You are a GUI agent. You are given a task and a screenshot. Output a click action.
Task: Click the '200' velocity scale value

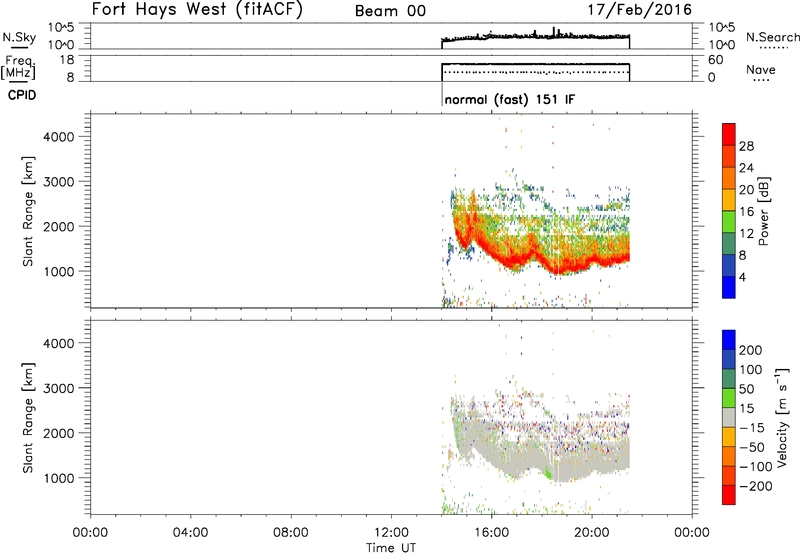click(x=751, y=350)
